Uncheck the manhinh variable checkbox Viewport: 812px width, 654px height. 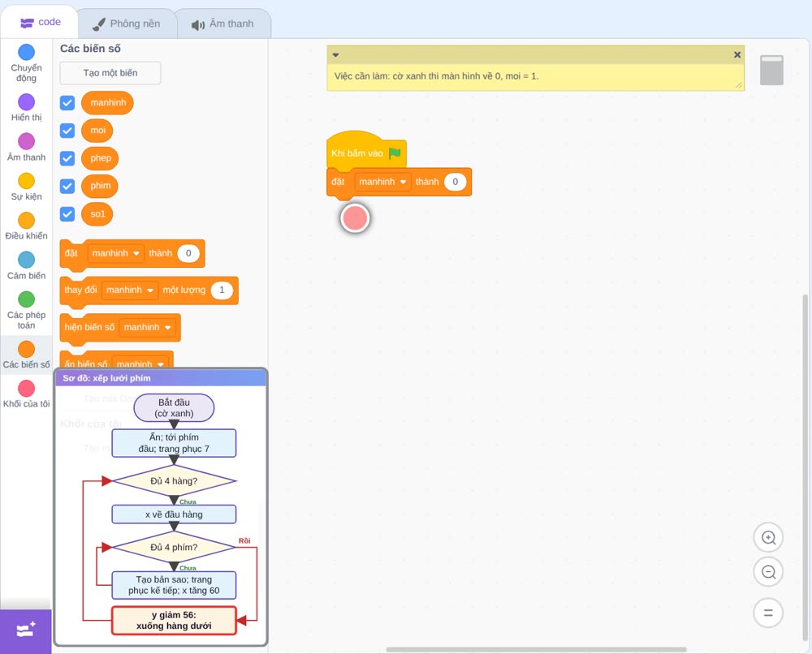(67, 102)
